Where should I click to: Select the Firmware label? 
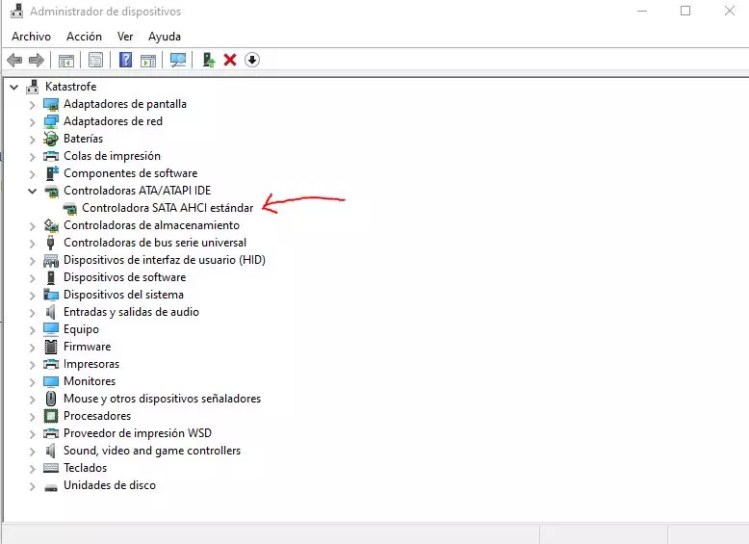click(87, 347)
